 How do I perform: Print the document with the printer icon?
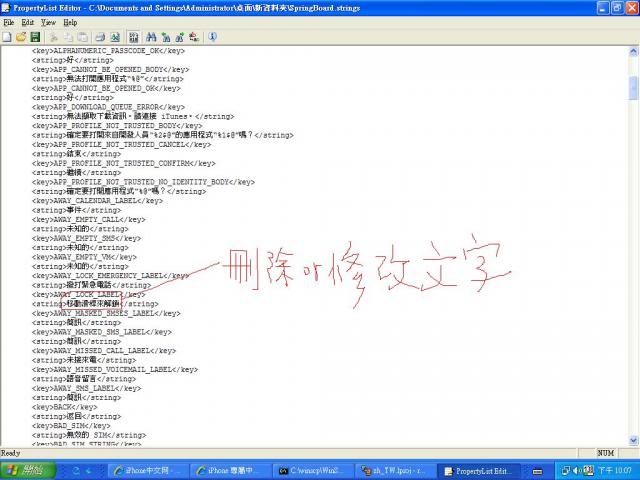(101, 37)
